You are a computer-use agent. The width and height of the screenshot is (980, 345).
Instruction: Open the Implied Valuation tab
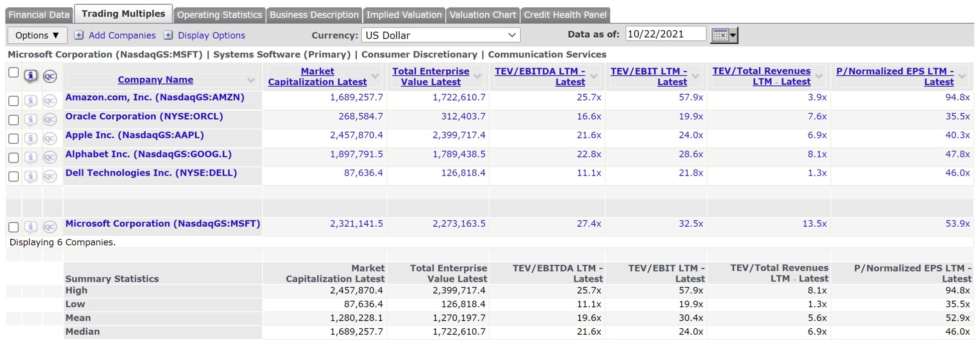click(x=404, y=15)
